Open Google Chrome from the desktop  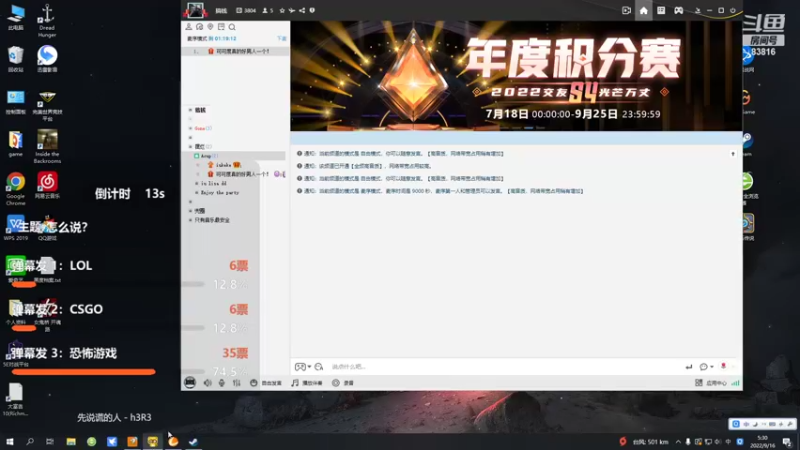(x=15, y=189)
